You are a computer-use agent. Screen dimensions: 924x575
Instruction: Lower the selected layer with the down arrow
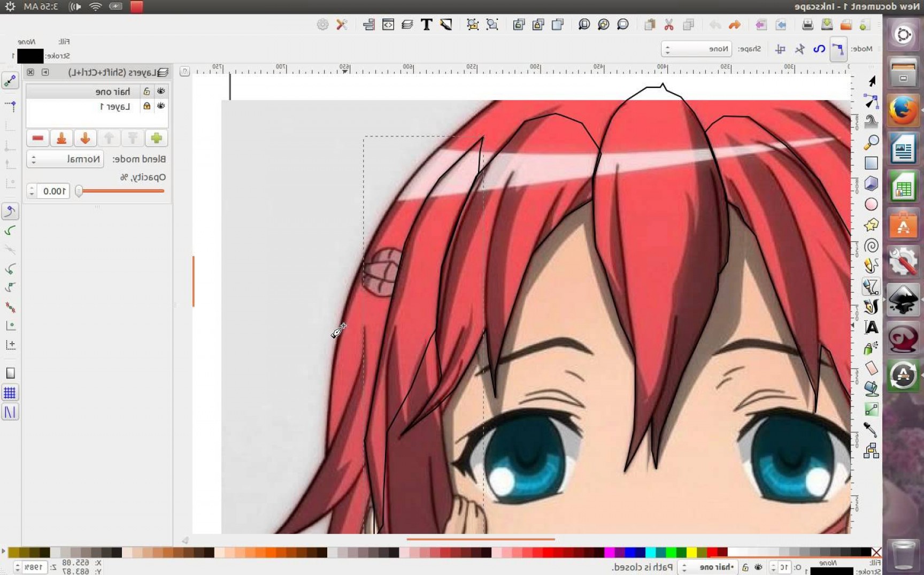coord(85,138)
